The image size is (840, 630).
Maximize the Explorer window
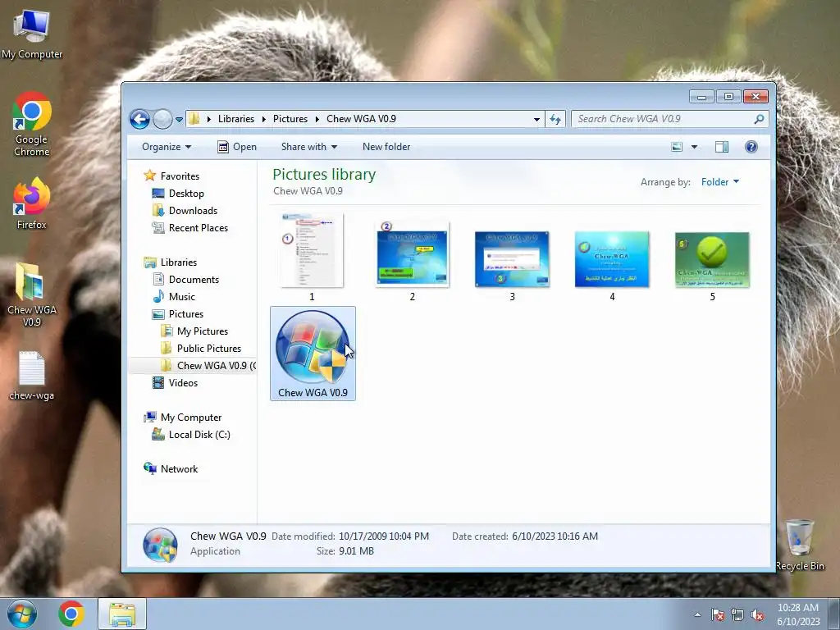coord(728,97)
